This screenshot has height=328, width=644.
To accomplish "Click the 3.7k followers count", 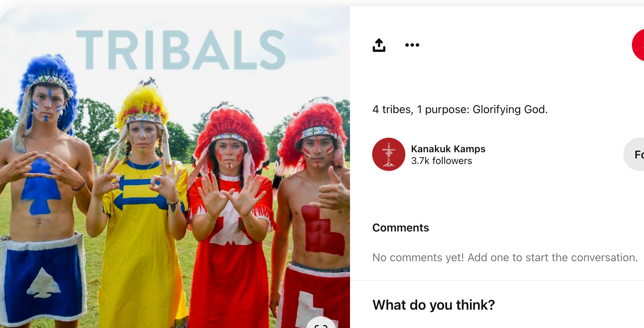I will click(x=441, y=161).
